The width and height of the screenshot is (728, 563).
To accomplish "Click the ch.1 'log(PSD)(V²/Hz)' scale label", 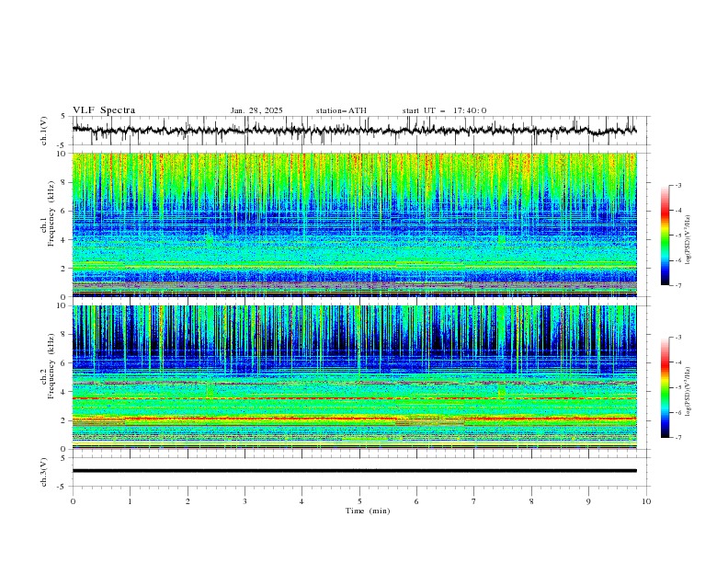I will (x=688, y=240).
